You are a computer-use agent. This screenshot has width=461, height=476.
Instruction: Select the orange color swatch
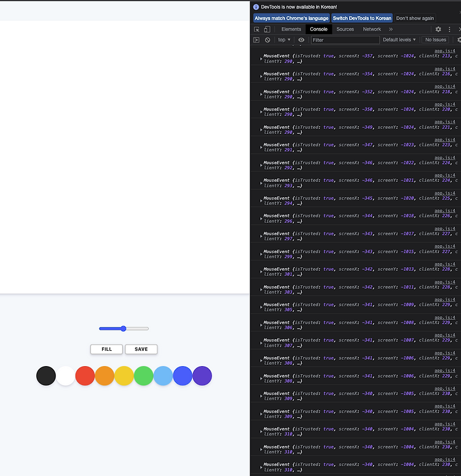[104, 376]
